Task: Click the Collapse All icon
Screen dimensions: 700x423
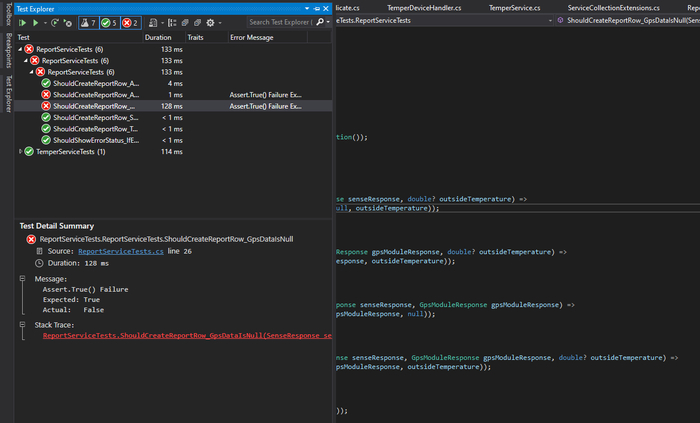Action: (197, 22)
